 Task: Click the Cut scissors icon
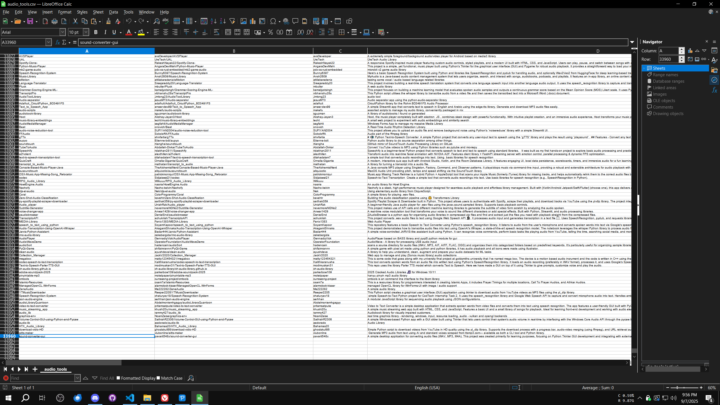75,21
